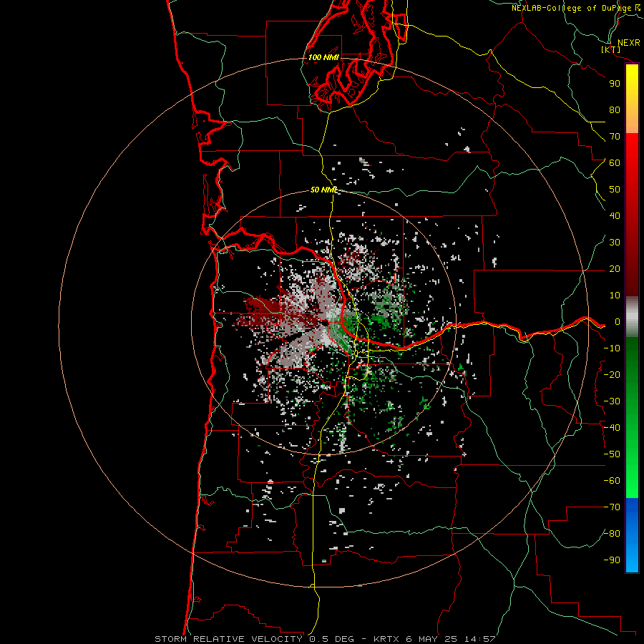Click the positive 30 knot scale label
Screen dimensions: 644x644
(615, 243)
